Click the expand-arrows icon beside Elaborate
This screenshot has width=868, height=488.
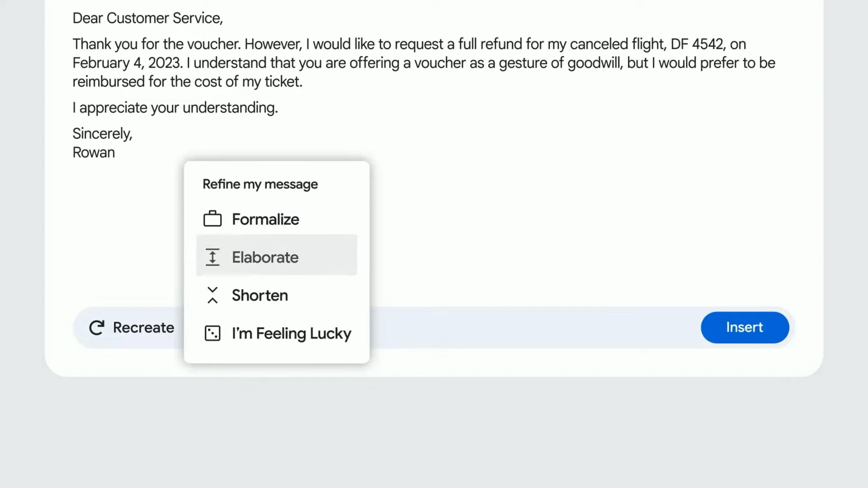(212, 257)
